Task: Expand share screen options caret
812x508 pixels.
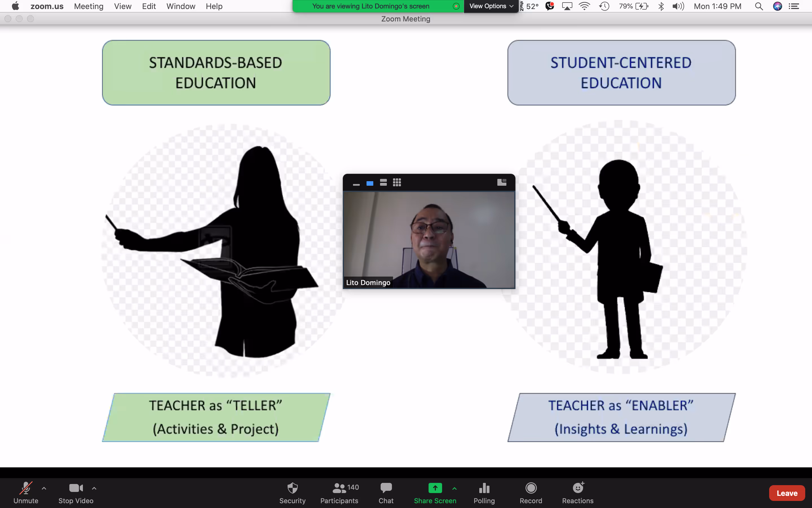Action: 454,488
